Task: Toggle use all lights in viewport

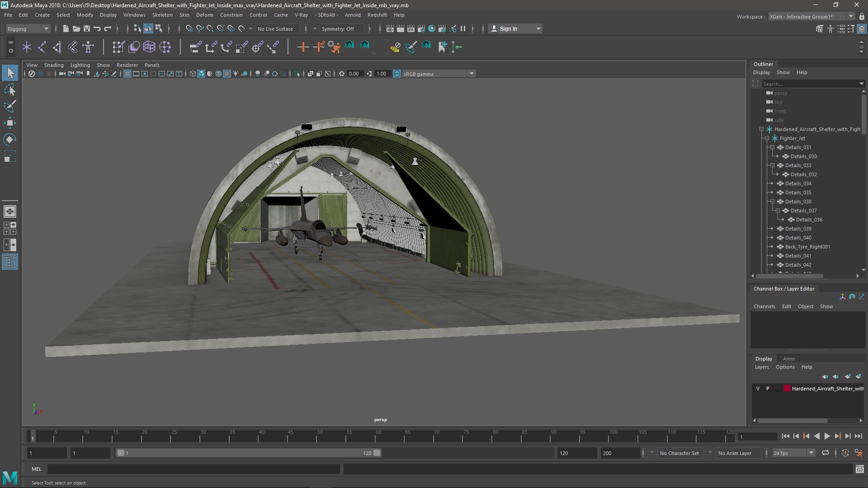Action: pos(236,74)
